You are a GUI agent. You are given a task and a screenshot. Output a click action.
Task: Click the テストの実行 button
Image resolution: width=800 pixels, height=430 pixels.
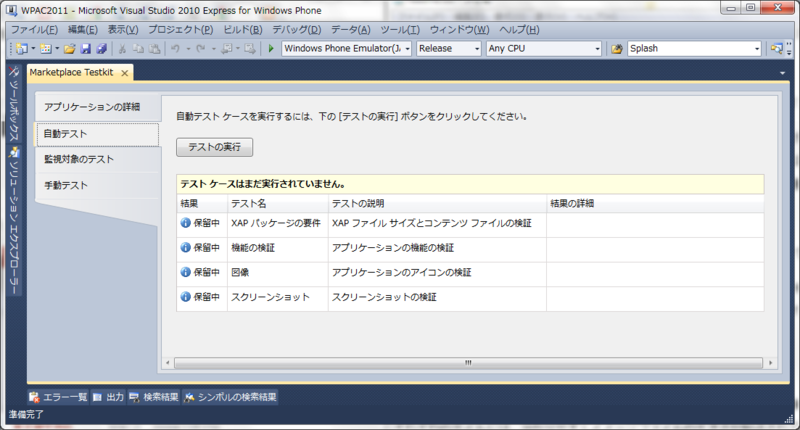[x=214, y=147]
